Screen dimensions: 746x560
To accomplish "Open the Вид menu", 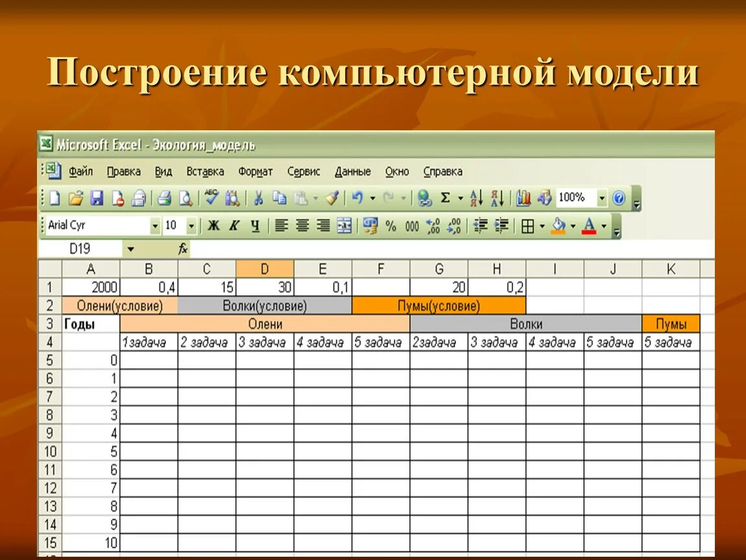I will 163,171.
